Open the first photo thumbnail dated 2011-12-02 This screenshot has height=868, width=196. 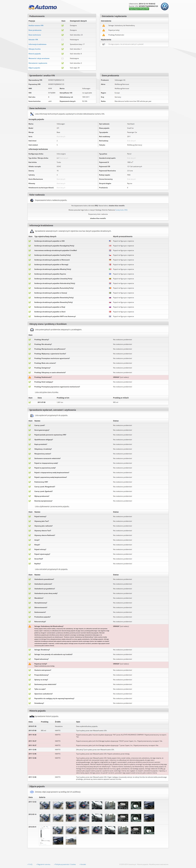coord(45,805)
